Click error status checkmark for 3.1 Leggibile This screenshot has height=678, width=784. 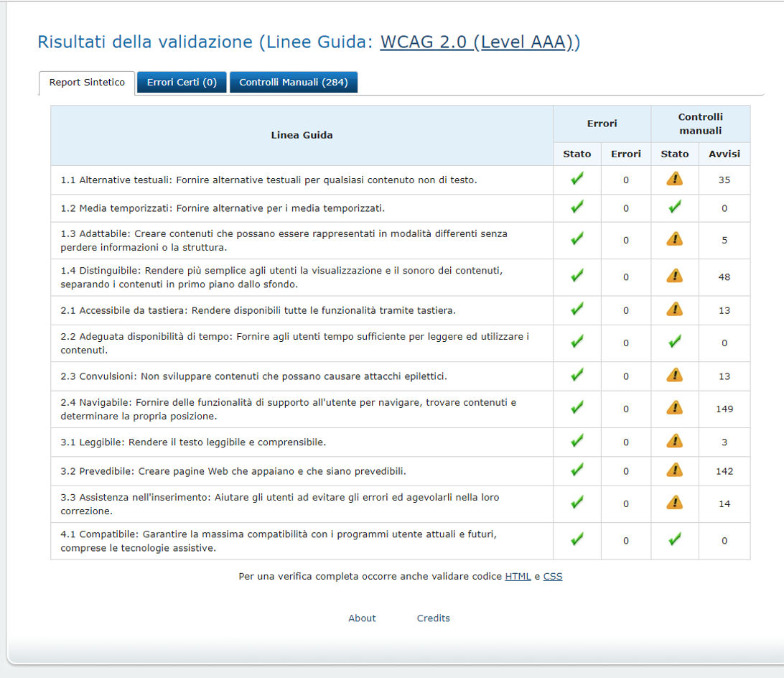[577, 442]
